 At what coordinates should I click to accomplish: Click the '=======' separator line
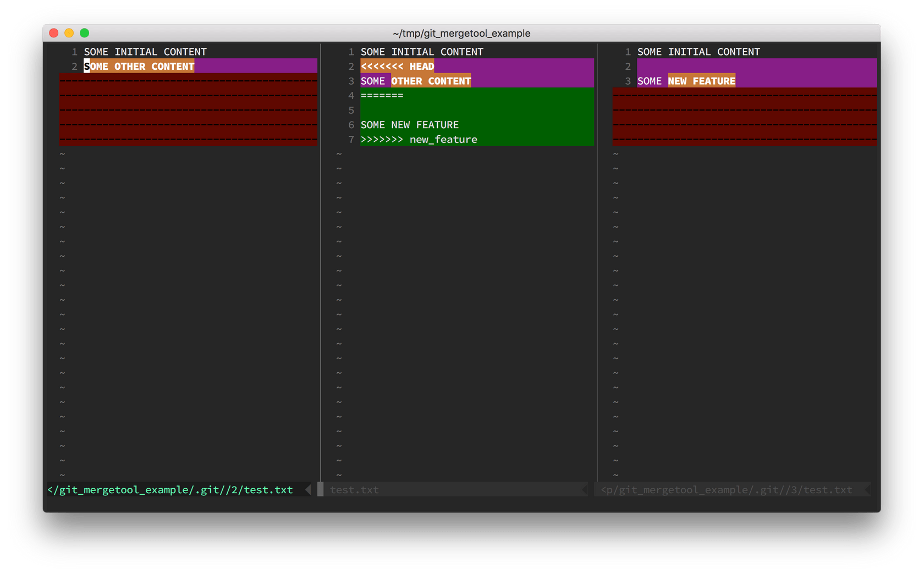(x=382, y=96)
